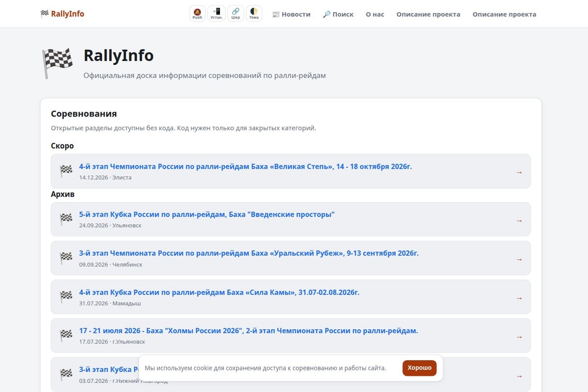Click the "Открытые разделы доступны без кода" note
The image size is (588, 392).
pos(183,128)
